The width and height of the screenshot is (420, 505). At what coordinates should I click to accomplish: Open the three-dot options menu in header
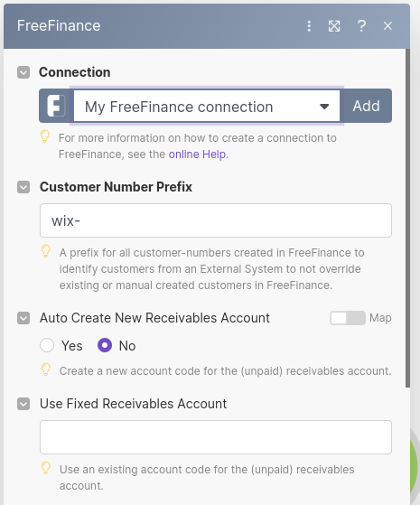[x=309, y=26]
